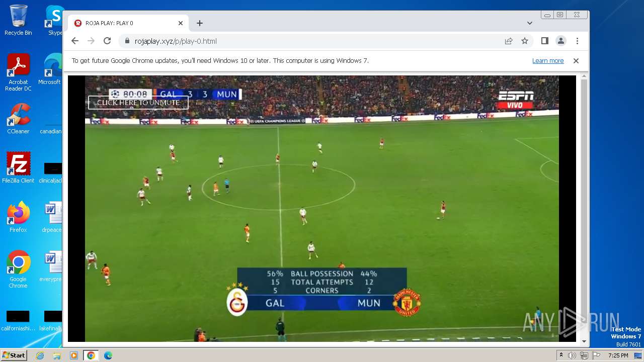Go back to the previous page in Chrome
The height and width of the screenshot is (362, 644).
click(x=75, y=41)
